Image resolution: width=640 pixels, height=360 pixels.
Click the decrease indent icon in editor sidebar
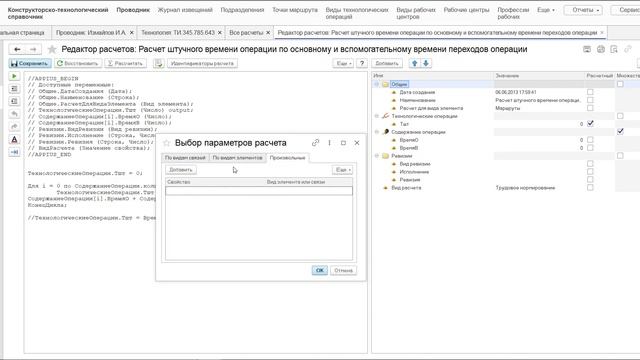coord(14,101)
